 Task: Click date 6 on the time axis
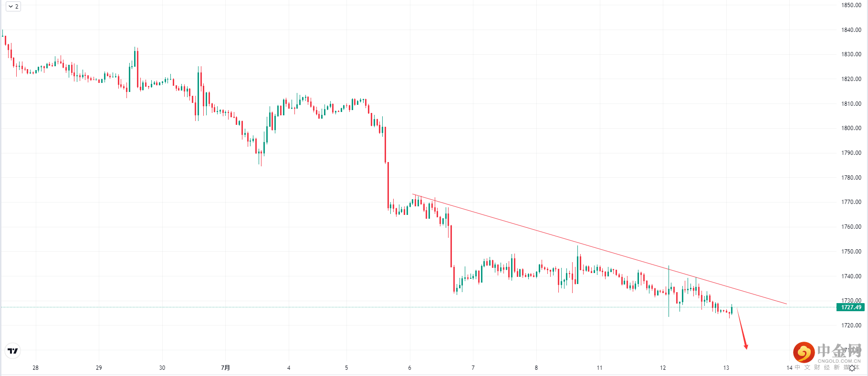point(409,367)
